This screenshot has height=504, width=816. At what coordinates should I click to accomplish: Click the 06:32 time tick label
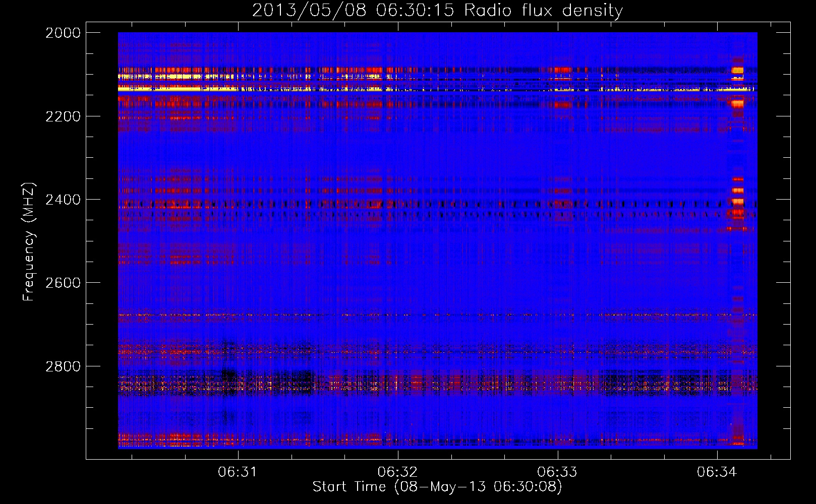(x=397, y=472)
